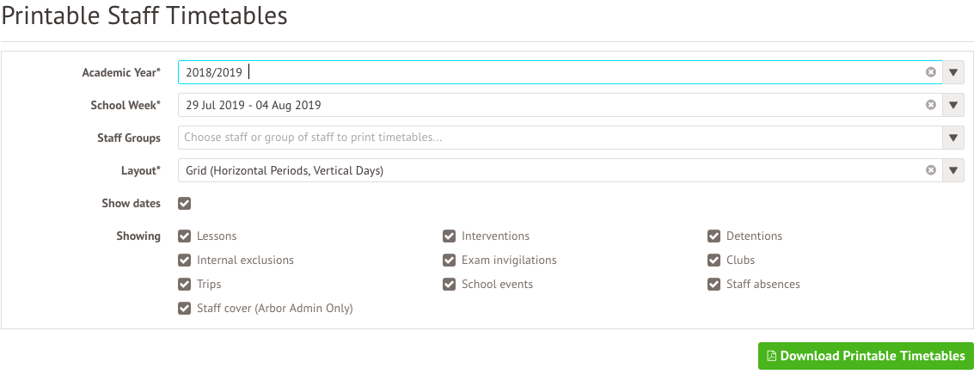Untick the Show dates checkbox

(184, 203)
